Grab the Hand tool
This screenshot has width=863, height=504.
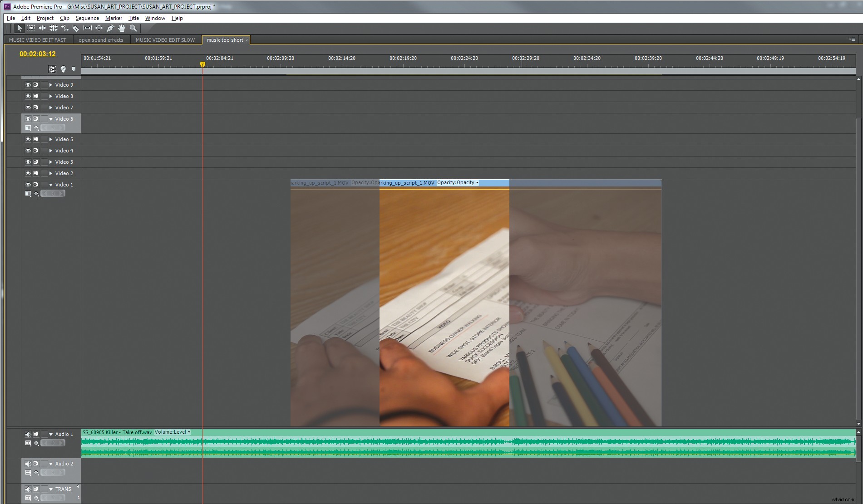[121, 28]
